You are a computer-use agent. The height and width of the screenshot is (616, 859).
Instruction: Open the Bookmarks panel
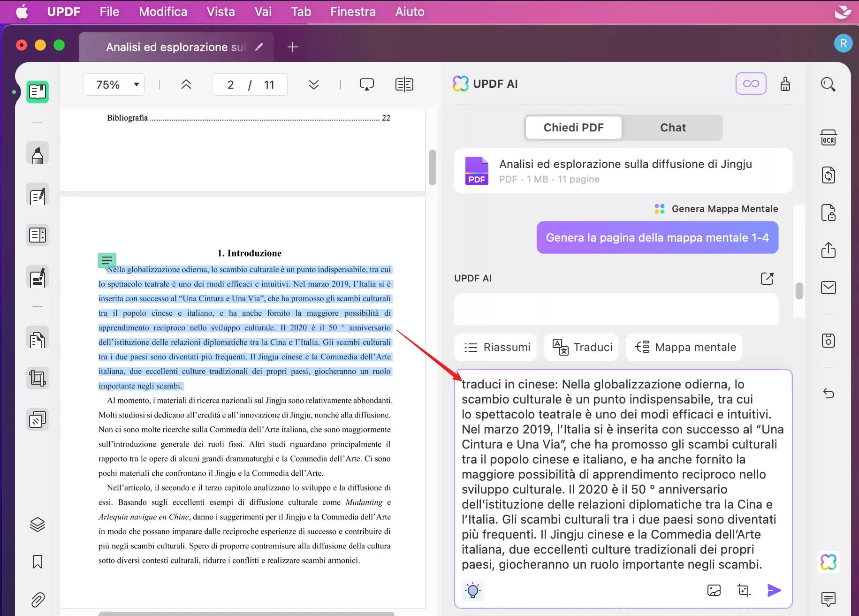coord(38,562)
